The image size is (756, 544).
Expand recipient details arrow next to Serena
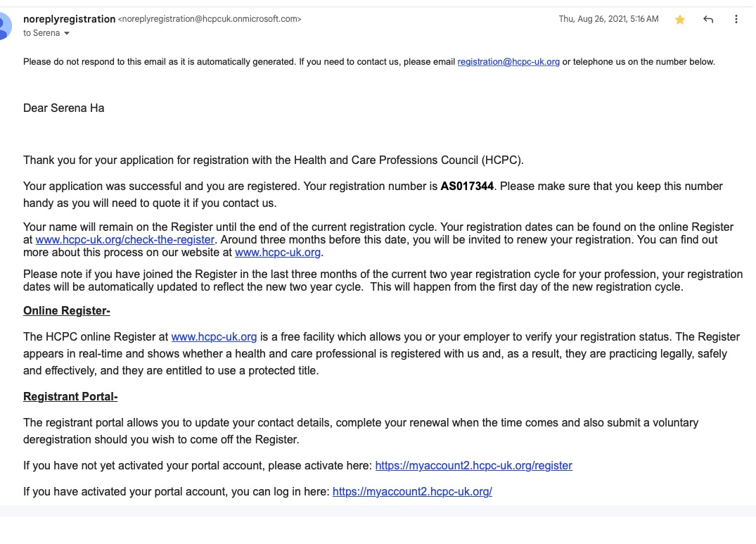67,34
